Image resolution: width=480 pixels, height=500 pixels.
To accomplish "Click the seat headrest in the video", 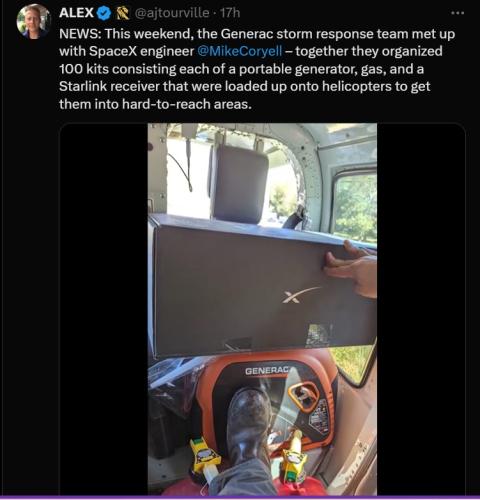I will 240,183.
